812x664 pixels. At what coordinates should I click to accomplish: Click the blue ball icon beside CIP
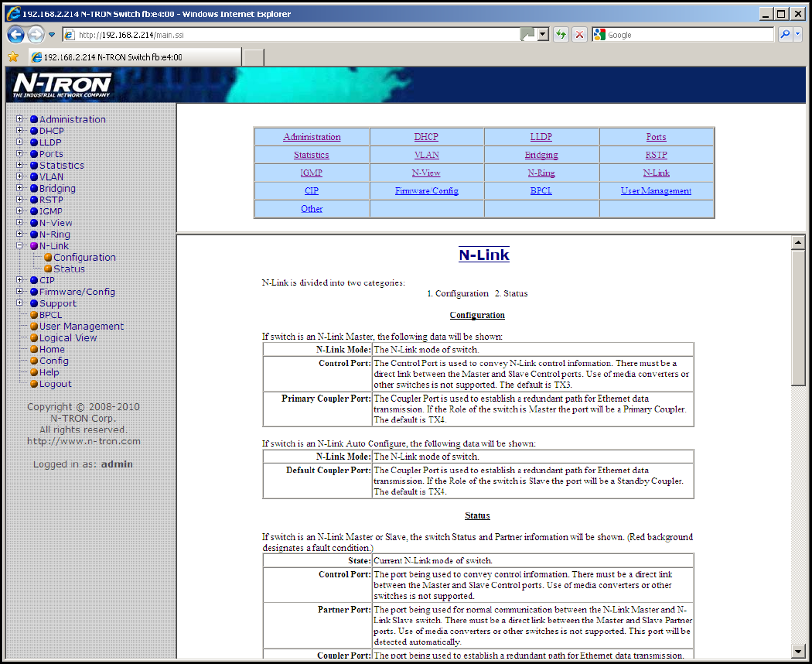34,280
